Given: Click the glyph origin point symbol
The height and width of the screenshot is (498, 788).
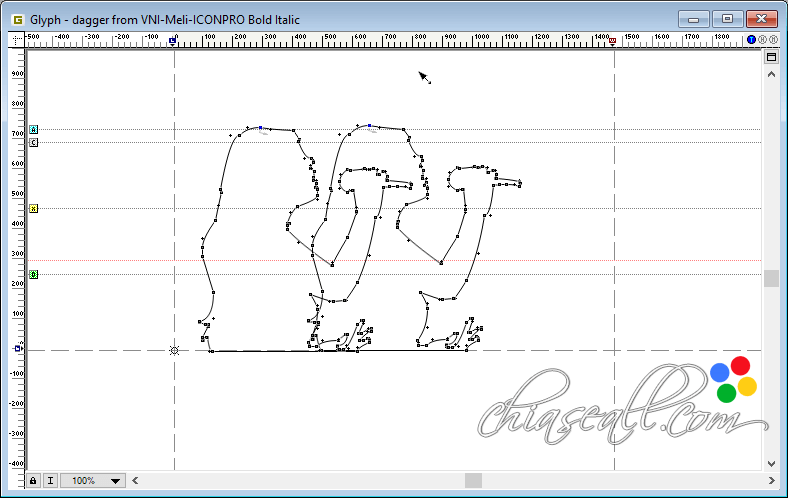Looking at the screenshot, I should (x=174, y=351).
